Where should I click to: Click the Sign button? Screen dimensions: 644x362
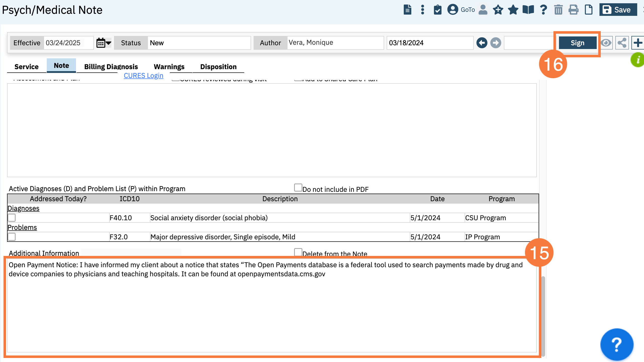(x=577, y=43)
